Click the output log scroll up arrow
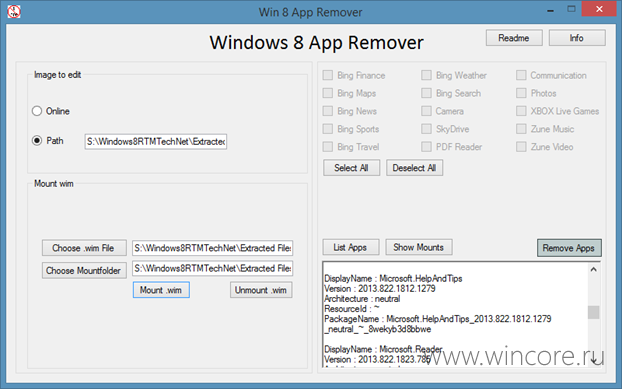This screenshot has width=622, height=389. pyautogui.click(x=593, y=270)
